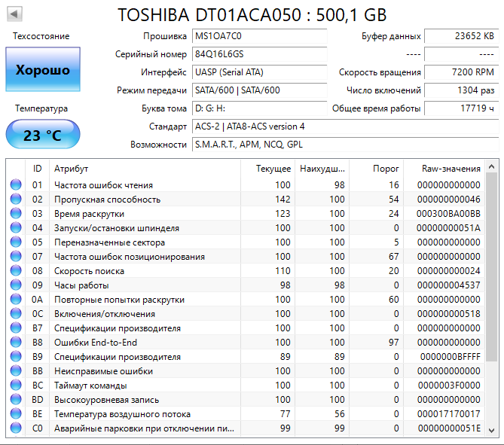This screenshot has height=445, width=504.
Task: Click the serial number field 84Q16L6GS
Action: (x=260, y=54)
